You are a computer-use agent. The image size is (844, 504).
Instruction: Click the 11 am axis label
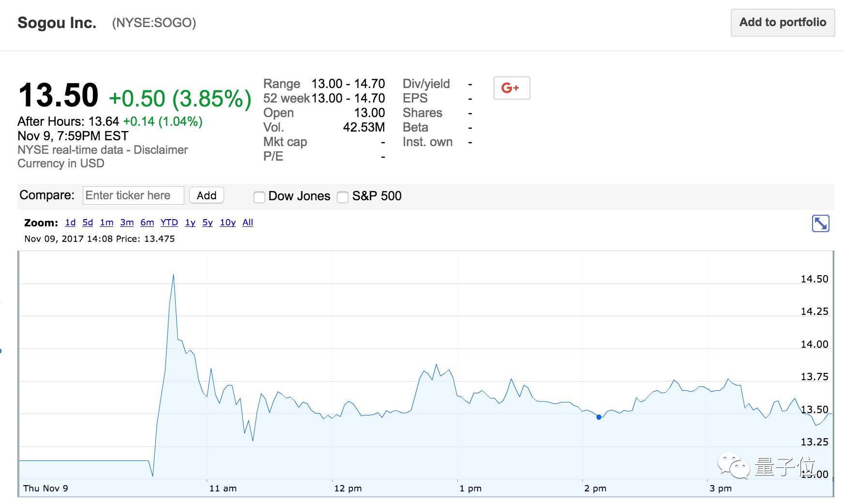223,489
